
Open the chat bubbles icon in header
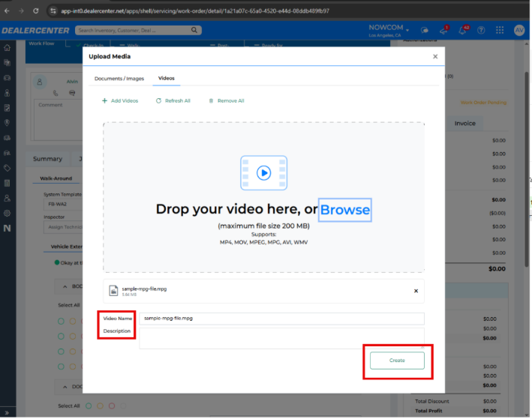425,31
